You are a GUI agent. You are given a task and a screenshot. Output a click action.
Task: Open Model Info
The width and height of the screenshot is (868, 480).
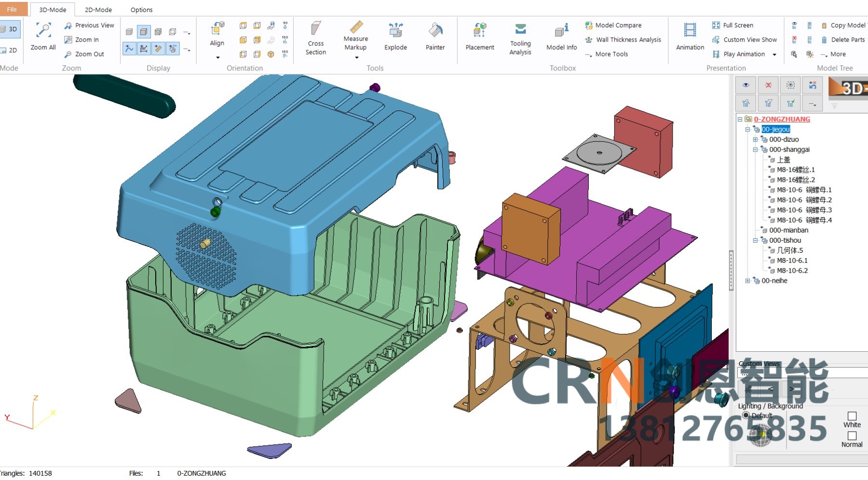561,36
